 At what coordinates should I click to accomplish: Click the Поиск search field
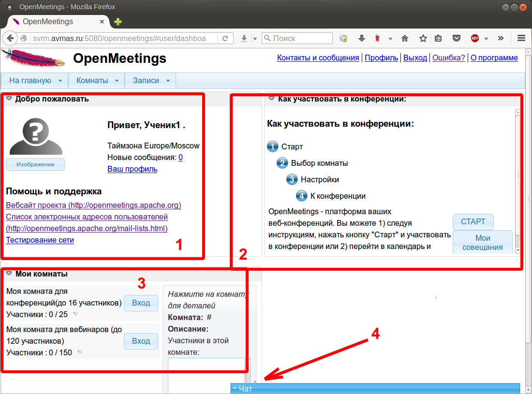point(297,38)
